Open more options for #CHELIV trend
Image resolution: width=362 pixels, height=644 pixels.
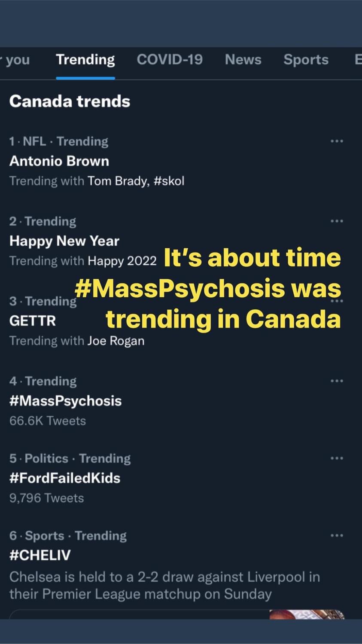click(x=338, y=535)
